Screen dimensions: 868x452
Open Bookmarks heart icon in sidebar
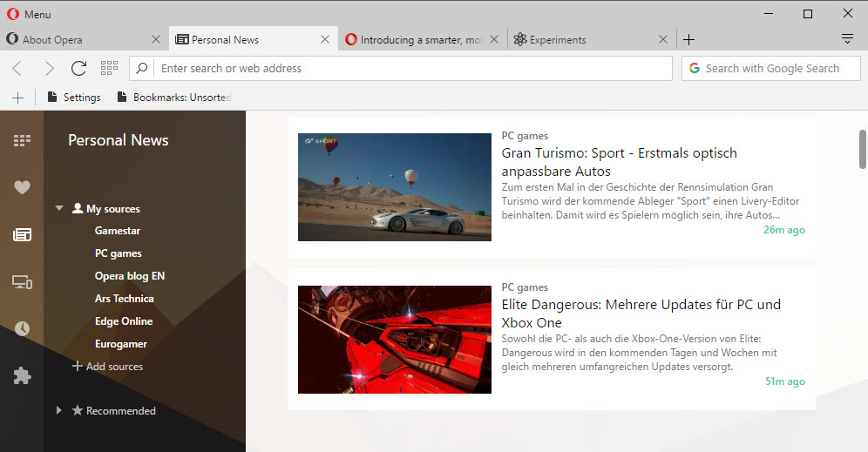[22, 187]
